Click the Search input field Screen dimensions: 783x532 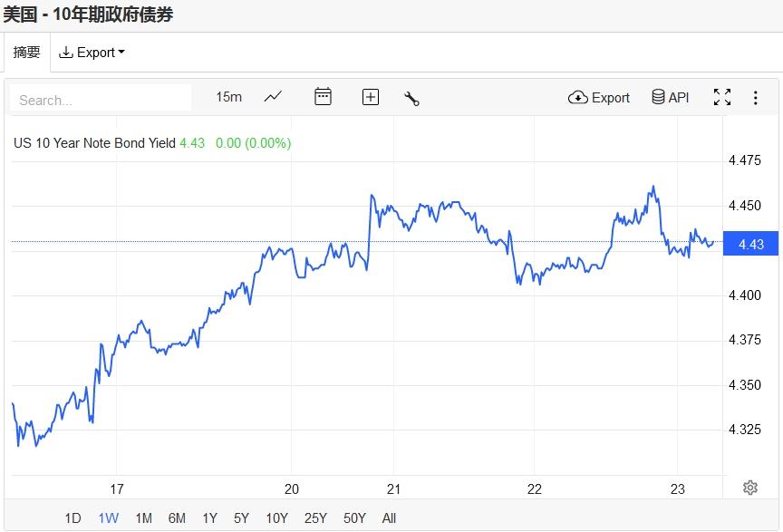point(101,99)
